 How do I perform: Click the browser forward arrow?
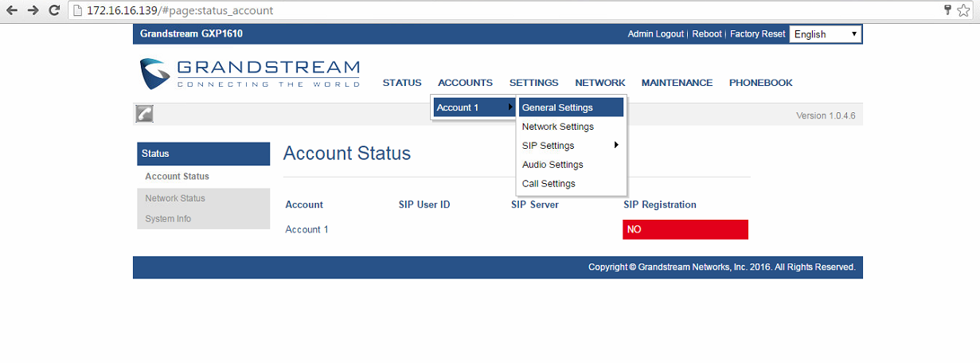point(33,10)
